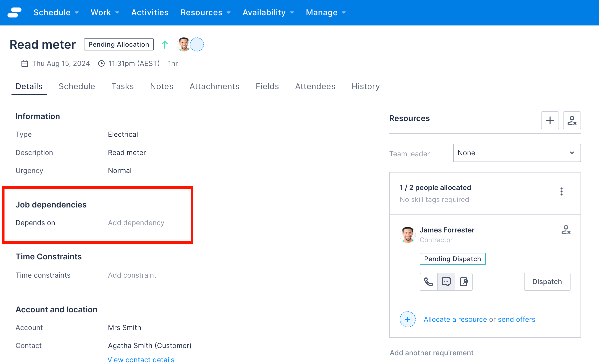Click the circular avatar placeholder next to job title
The height and width of the screenshot is (364, 599).
click(x=197, y=44)
